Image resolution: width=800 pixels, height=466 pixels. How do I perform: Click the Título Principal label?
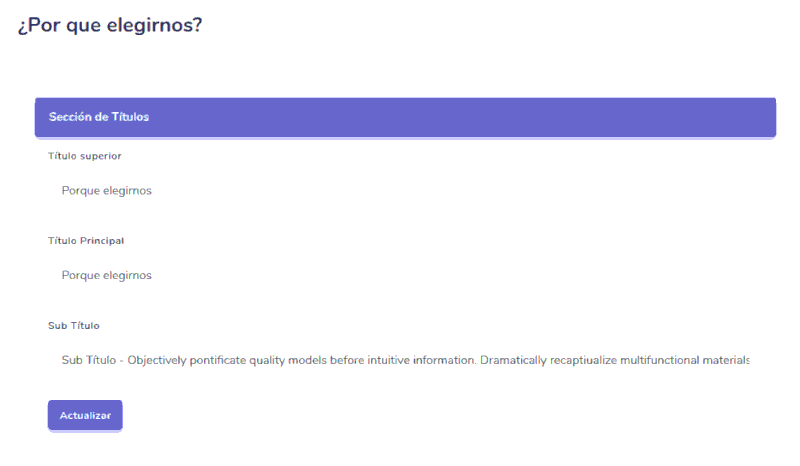(x=86, y=241)
